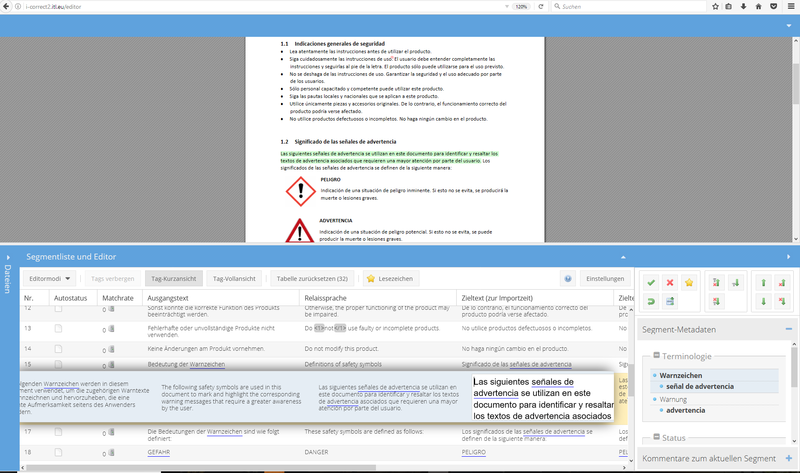The image size is (800, 473).
Task: Click the matchrate icon in row 18
Action: point(111,453)
